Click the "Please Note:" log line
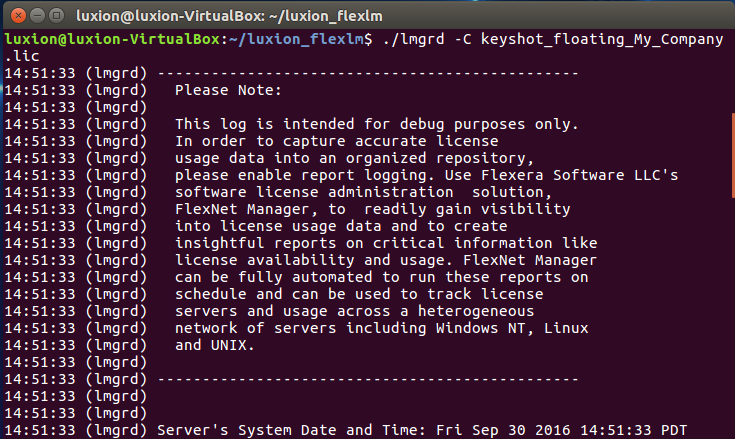 [x=228, y=90]
